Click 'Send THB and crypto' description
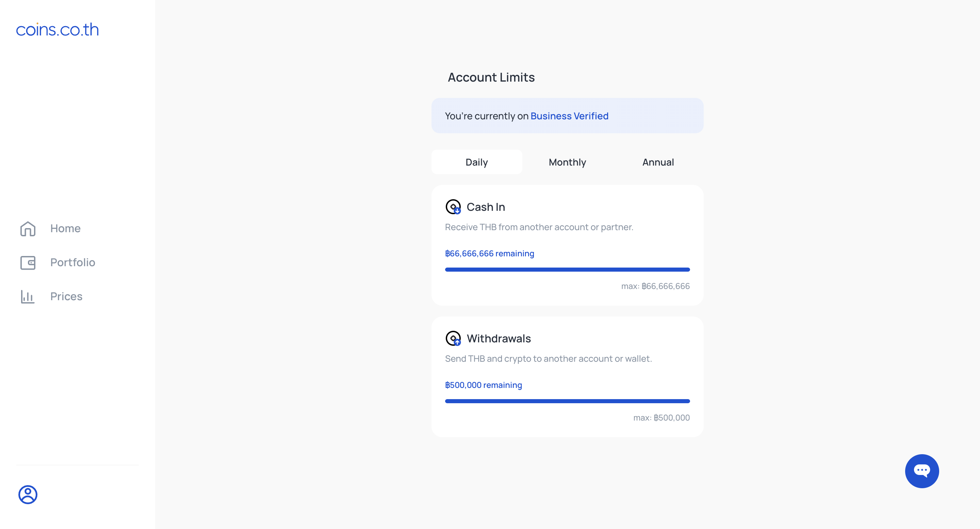This screenshot has width=980, height=529. point(549,359)
